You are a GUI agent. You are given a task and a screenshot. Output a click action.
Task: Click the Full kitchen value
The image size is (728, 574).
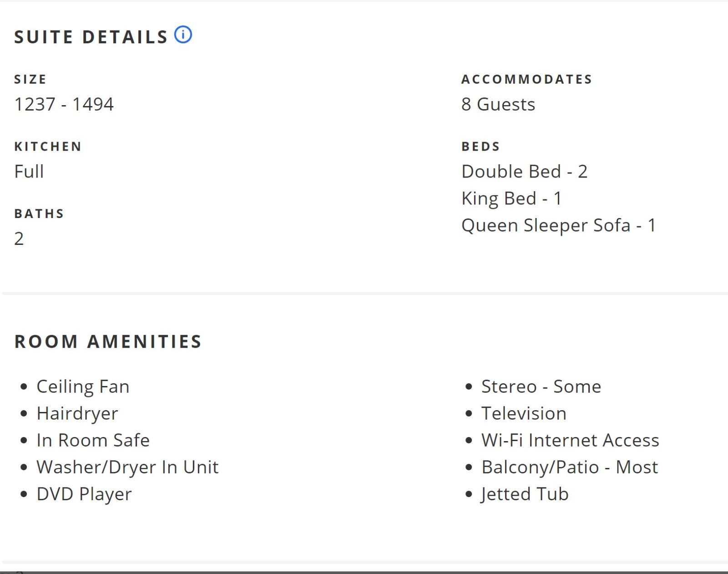pyautogui.click(x=29, y=172)
